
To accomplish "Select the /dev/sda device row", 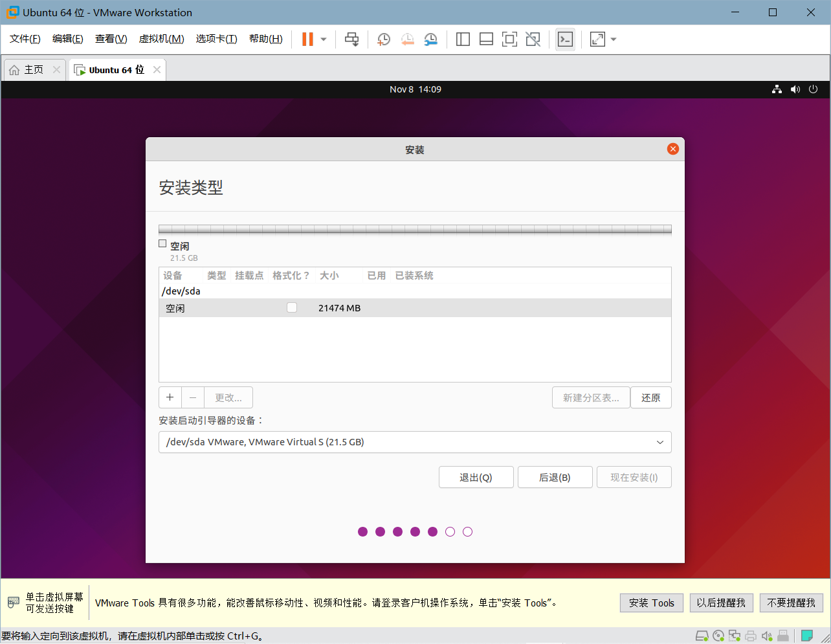I will click(x=415, y=291).
